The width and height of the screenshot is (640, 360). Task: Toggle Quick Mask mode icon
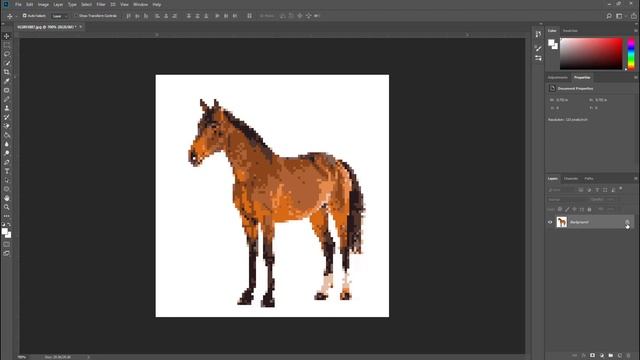pyautogui.click(x=7, y=244)
